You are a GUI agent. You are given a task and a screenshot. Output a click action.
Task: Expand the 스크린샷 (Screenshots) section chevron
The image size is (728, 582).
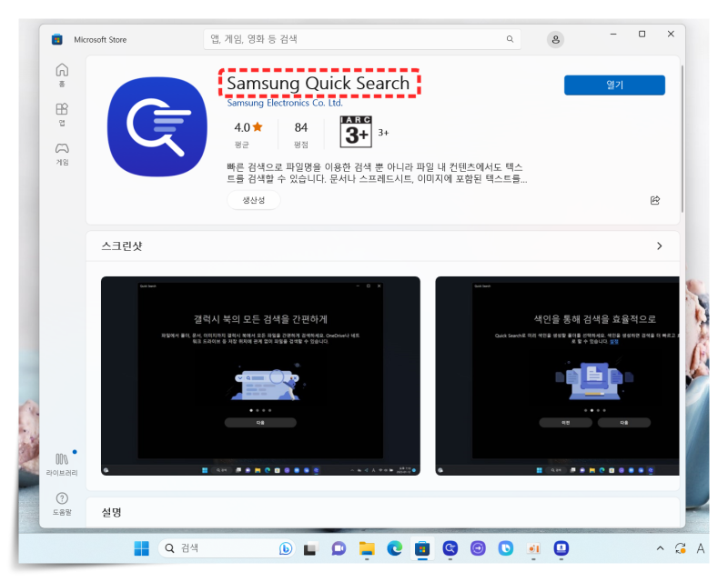(x=660, y=246)
